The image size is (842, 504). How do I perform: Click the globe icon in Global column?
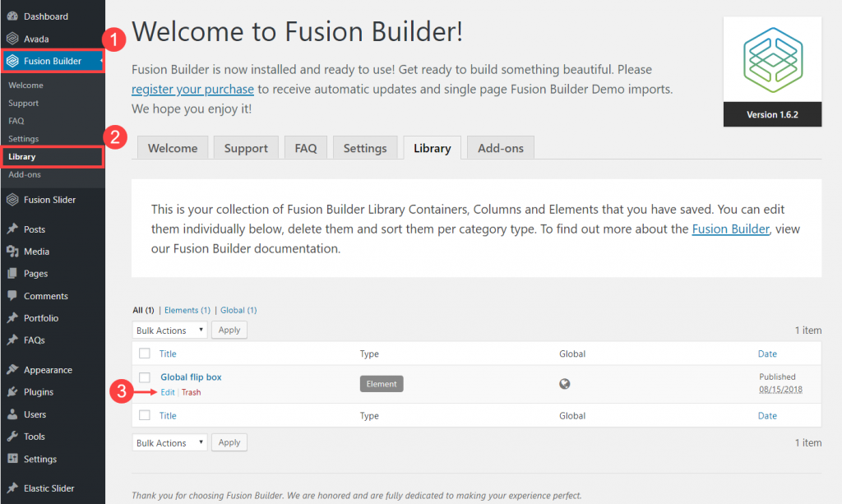[565, 384]
